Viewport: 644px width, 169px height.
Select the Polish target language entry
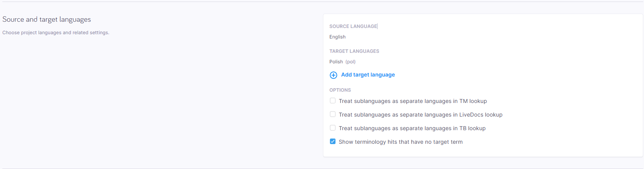336,62
